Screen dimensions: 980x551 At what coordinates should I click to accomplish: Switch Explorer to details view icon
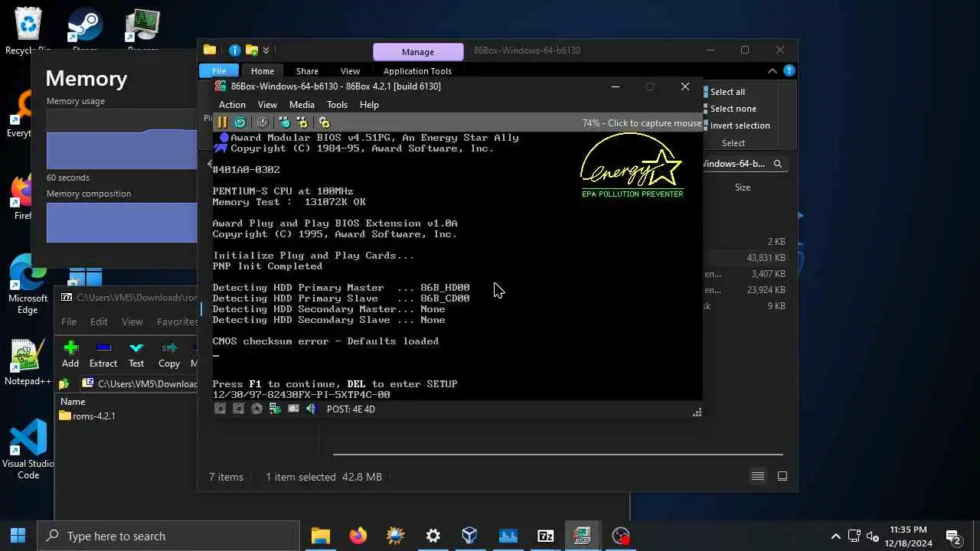pyautogui.click(x=758, y=476)
